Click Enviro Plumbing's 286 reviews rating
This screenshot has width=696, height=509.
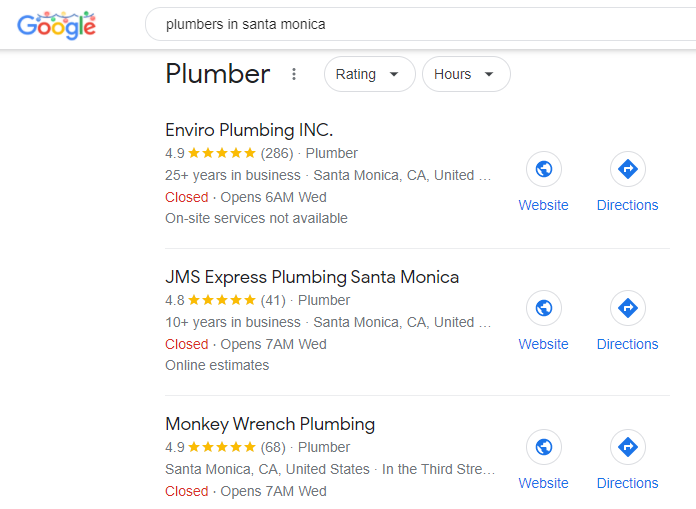point(229,153)
